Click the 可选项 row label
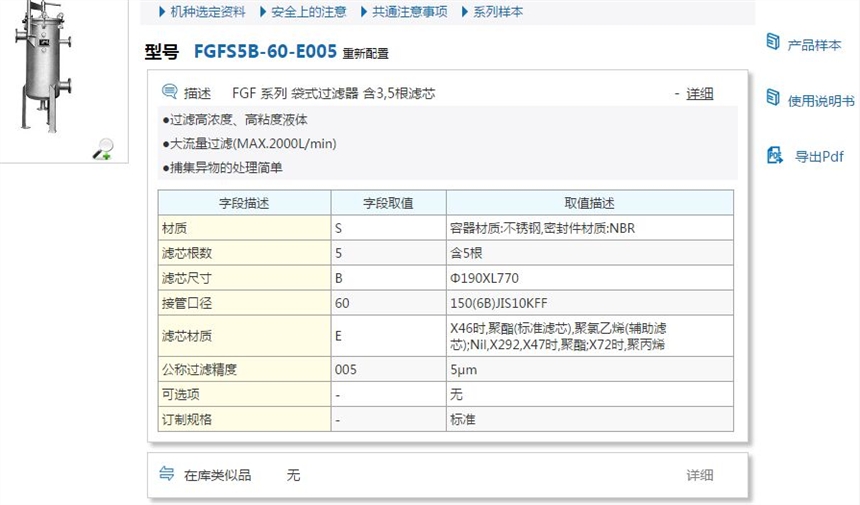The height and width of the screenshot is (505, 860). [x=180, y=395]
